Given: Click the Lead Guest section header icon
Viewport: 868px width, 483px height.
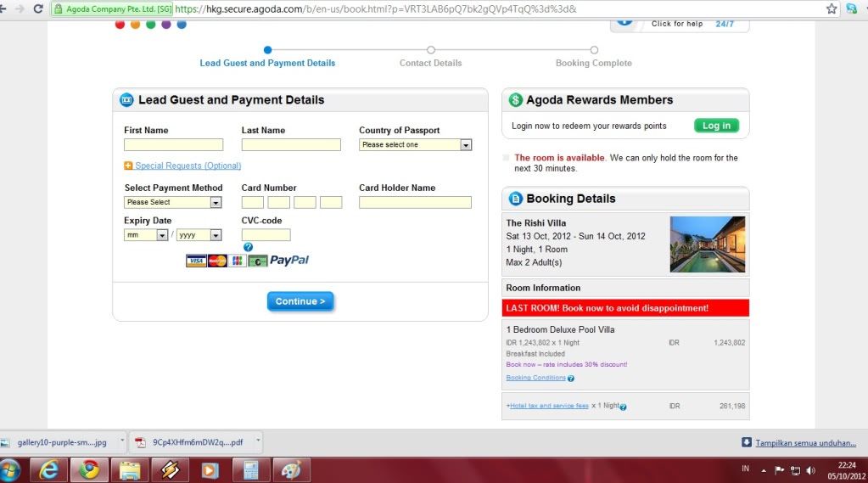Looking at the screenshot, I should point(126,100).
